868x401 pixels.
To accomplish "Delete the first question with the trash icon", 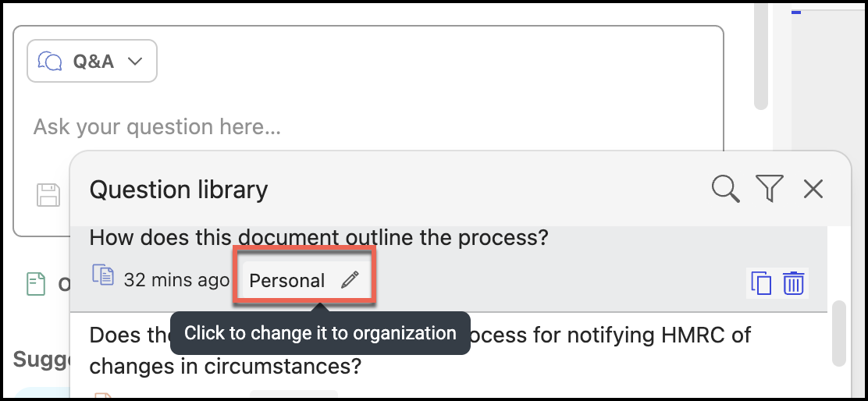I will 793,282.
